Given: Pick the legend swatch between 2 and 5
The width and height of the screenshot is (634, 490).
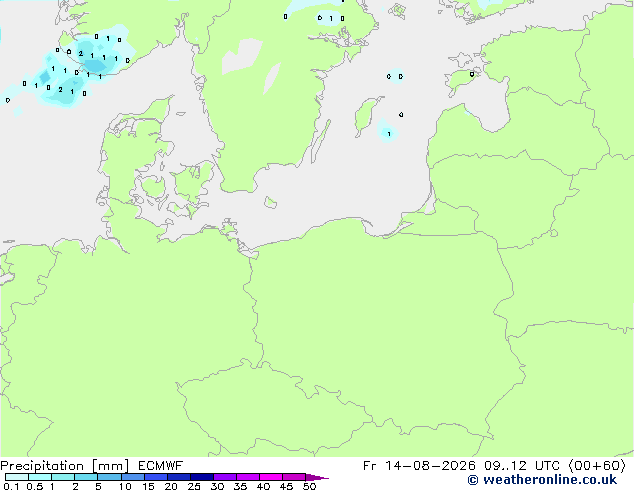Looking at the screenshot, I should point(86,477).
